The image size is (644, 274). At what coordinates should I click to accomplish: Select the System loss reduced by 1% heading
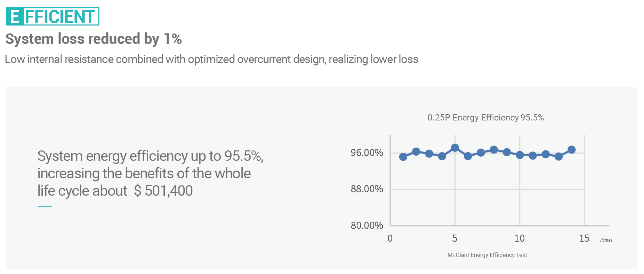[94, 39]
